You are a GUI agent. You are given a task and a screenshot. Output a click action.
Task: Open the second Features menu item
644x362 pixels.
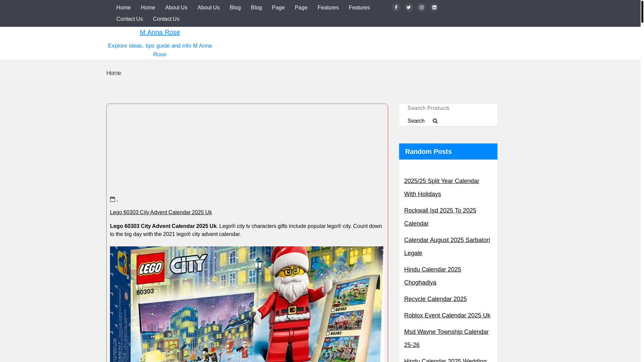point(359,8)
